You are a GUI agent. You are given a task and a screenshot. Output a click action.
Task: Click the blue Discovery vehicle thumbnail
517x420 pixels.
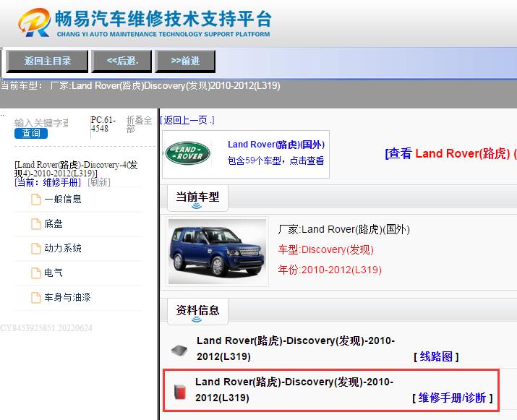[x=218, y=252]
